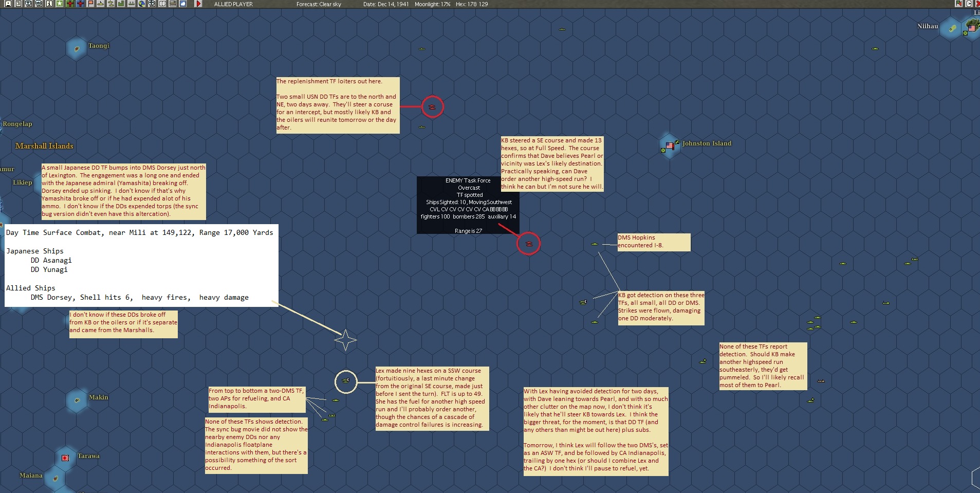Screen dimensions: 980x493
Task: Open the two yellow ships toolbar icon
Action: 111,4
